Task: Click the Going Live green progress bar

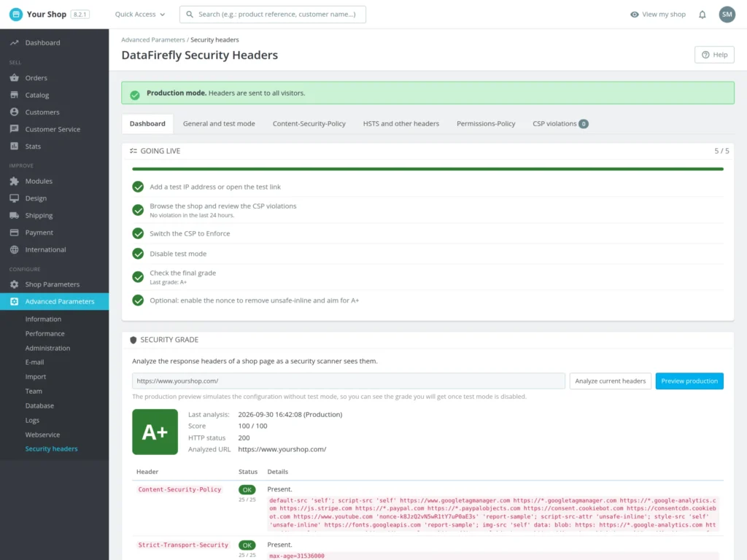Action: [427, 169]
